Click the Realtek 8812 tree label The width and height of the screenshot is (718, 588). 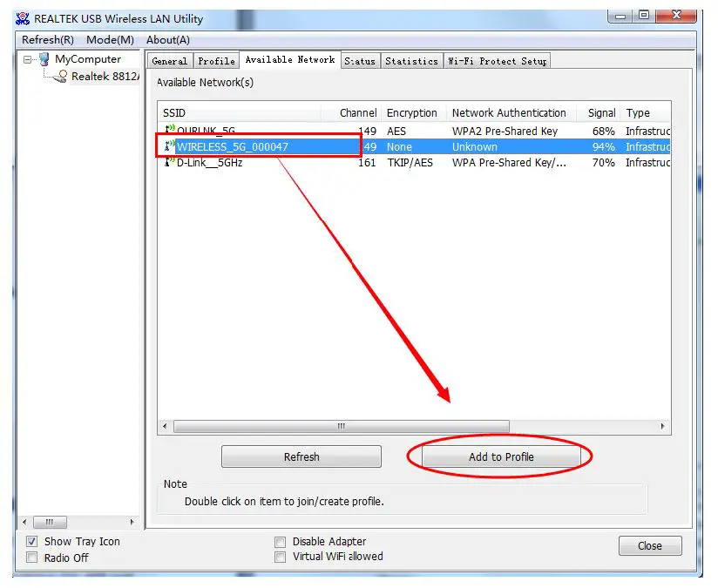(105, 77)
